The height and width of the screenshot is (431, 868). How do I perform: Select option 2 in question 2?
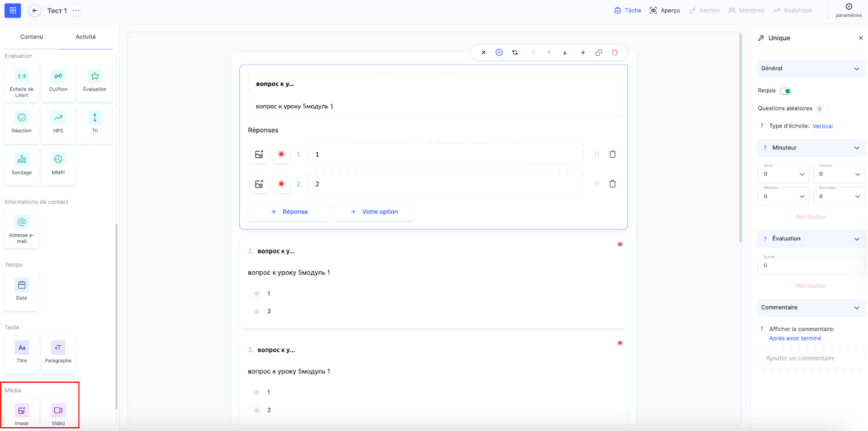click(257, 312)
